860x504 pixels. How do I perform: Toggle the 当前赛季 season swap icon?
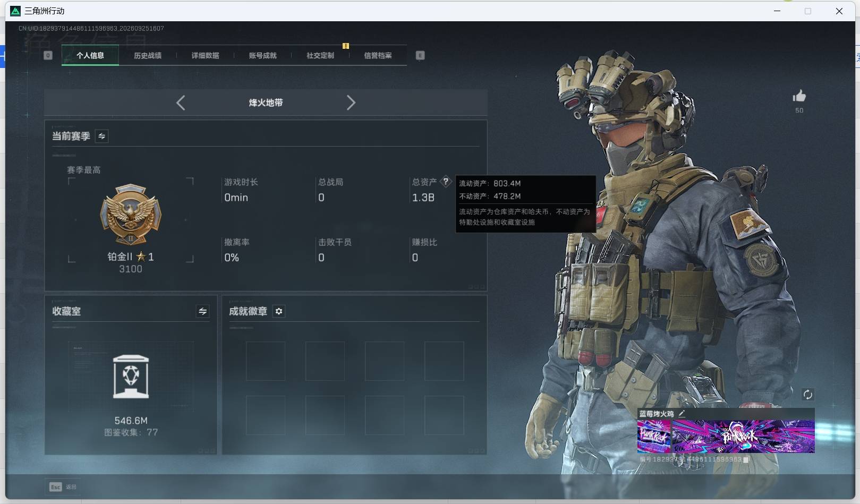101,136
